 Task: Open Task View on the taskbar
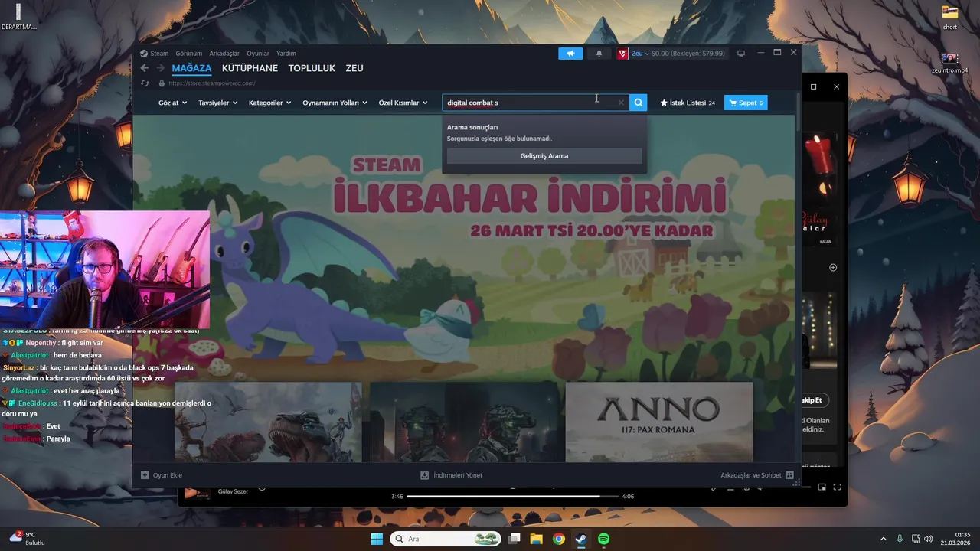coord(514,539)
